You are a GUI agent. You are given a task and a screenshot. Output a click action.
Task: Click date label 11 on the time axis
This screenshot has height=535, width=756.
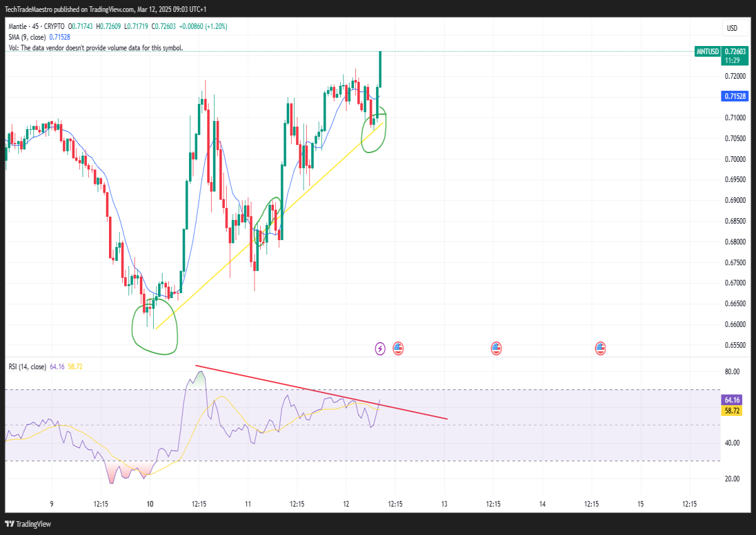point(248,504)
